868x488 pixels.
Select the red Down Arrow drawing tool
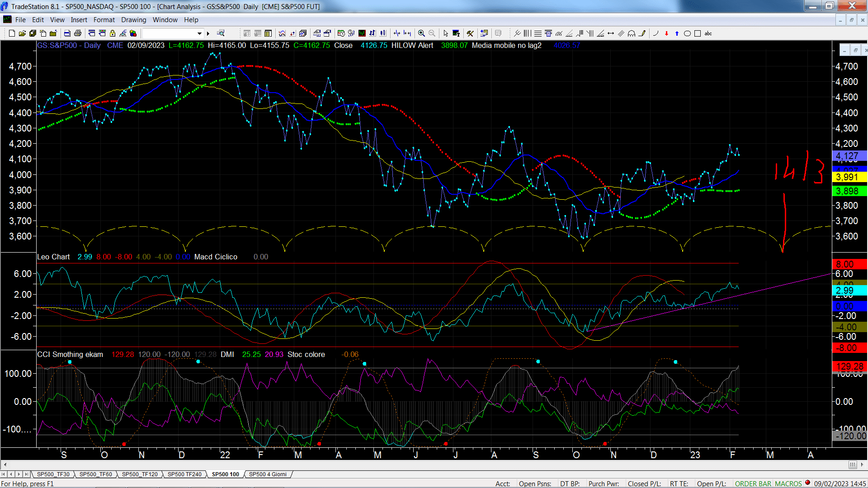click(666, 33)
